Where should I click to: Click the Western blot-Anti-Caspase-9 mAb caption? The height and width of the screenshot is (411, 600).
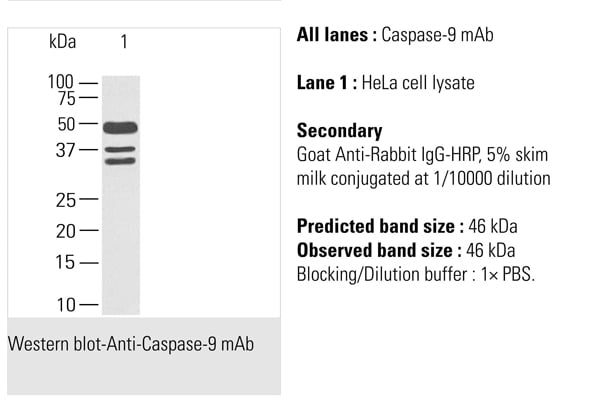(131, 345)
